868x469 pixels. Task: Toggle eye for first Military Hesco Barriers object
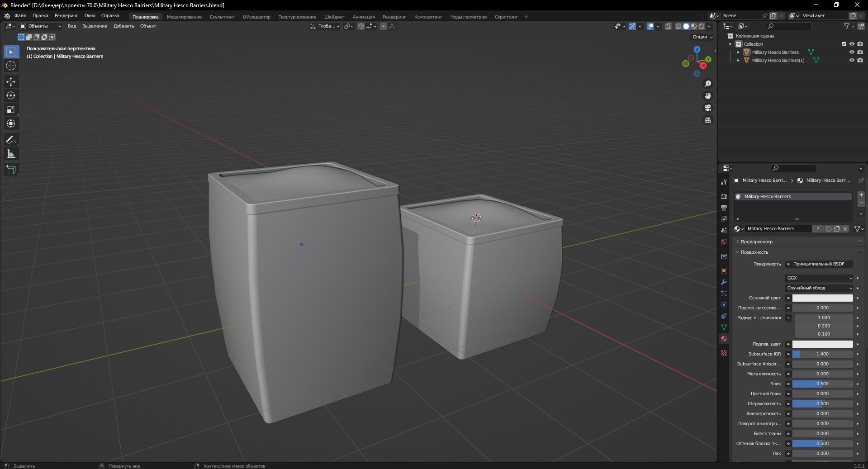[x=852, y=52]
